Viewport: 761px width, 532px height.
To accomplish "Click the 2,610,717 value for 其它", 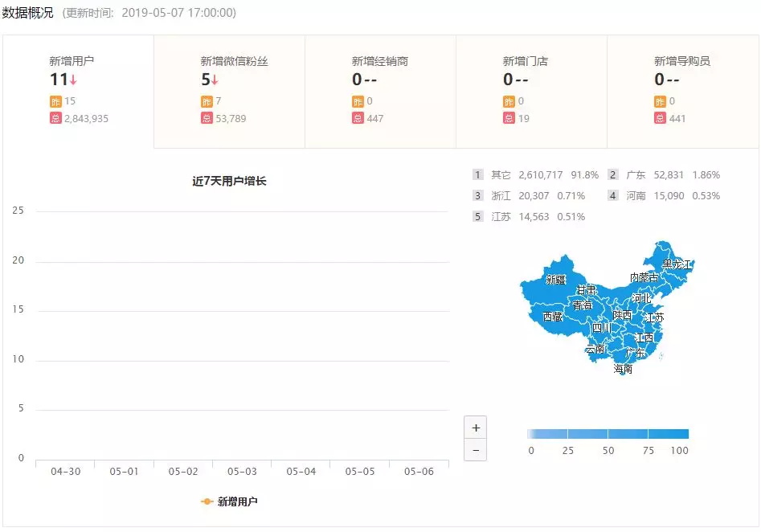I will point(541,174).
